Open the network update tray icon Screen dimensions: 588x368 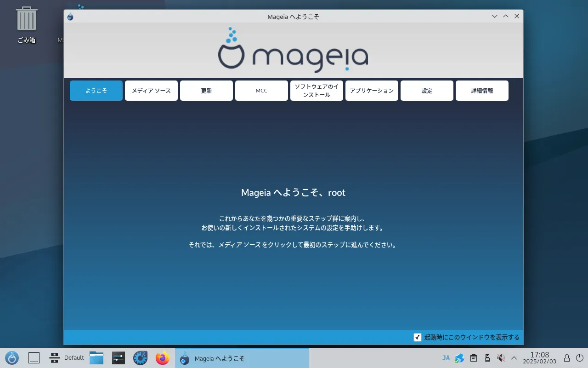[x=459, y=358]
